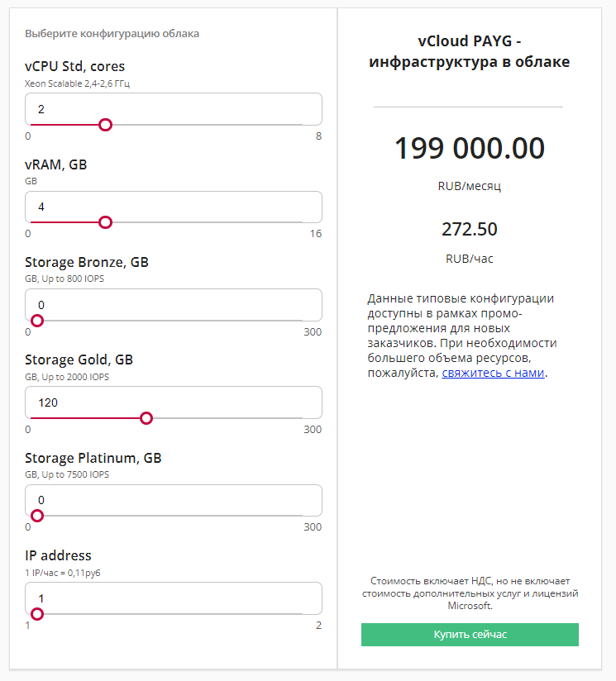Click the monthly price 199 000.00
This screenshot has height=681, width=616.
pyautogui.click(x=469, y=149)
